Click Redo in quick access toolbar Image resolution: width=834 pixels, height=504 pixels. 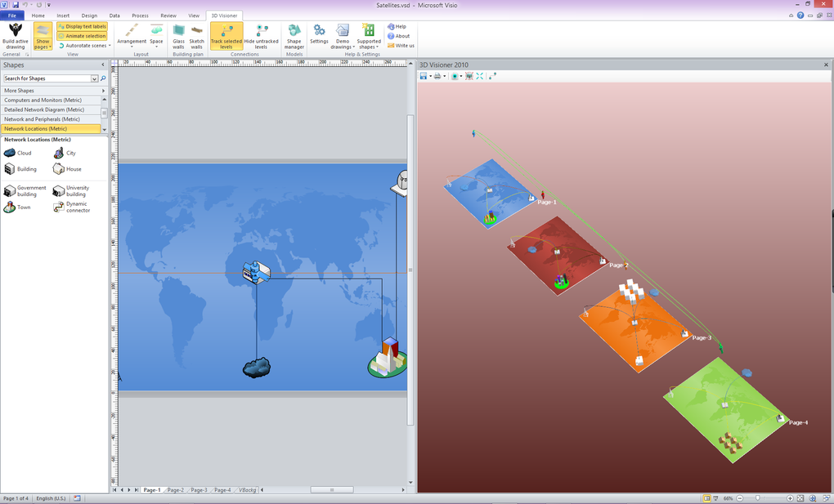point(38,5)
